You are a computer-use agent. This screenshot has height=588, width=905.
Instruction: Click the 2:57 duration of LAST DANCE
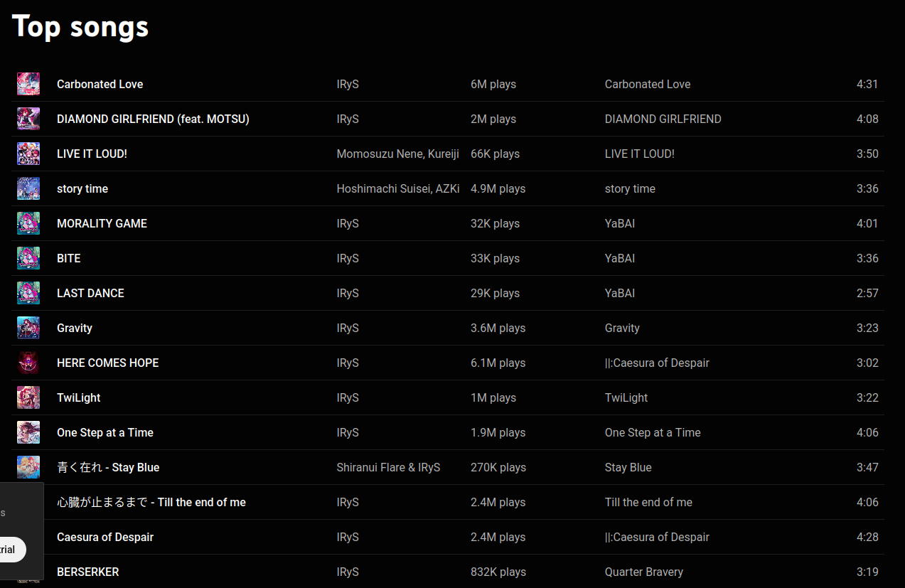pyautogui.click(x=867, y=293)
